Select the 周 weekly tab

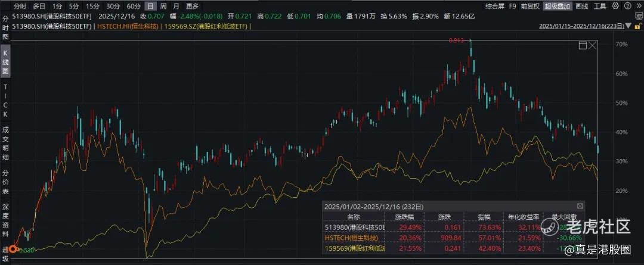pyautogui.click(x=163, y=6)
